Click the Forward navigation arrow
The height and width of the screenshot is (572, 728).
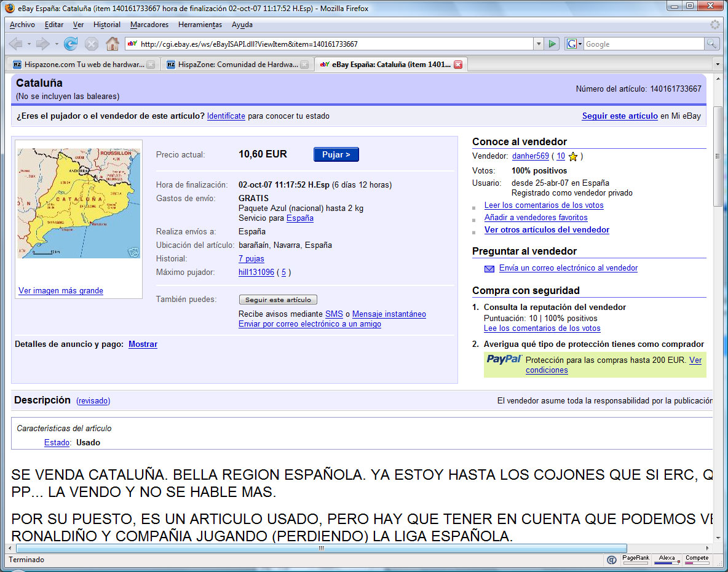(x=42, y=44)
